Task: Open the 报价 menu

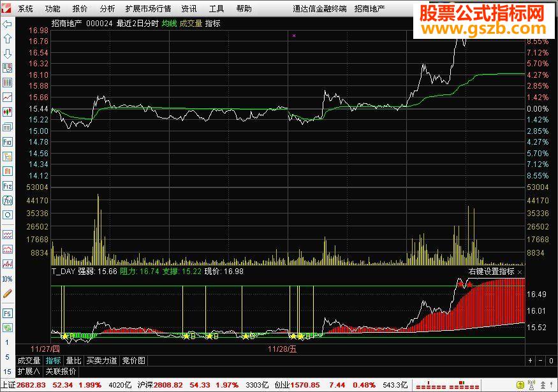Action: 80,8
